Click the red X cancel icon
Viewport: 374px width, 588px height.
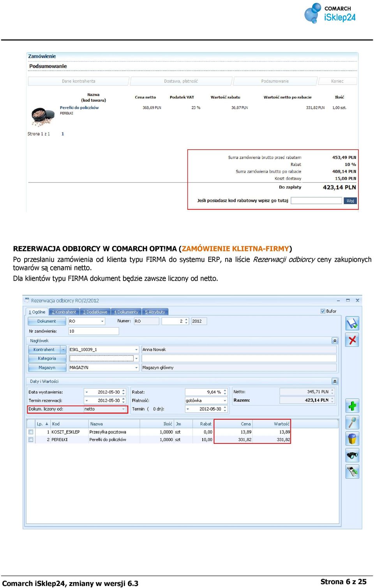[x=352, y=340]
